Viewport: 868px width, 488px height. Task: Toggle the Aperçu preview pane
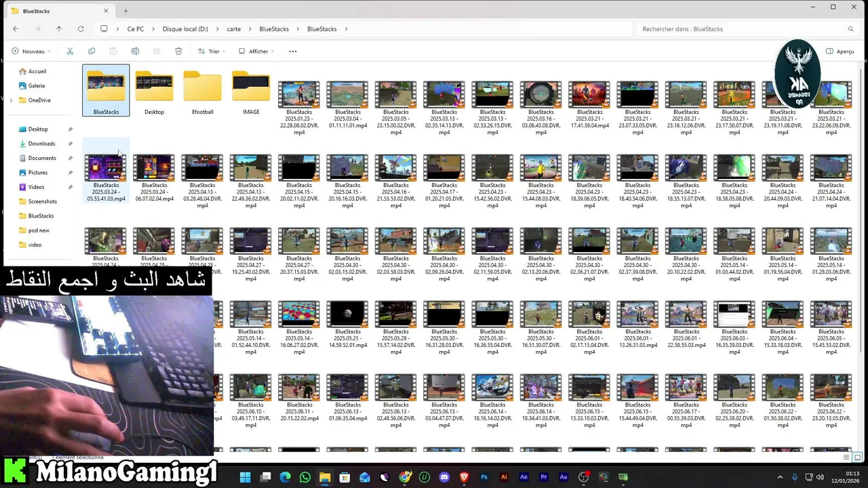[840, 52]
